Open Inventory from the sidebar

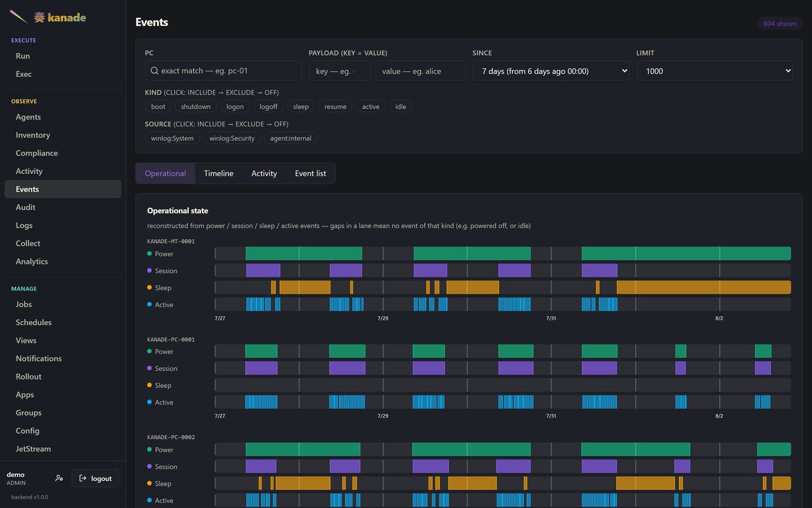[63, 135]
